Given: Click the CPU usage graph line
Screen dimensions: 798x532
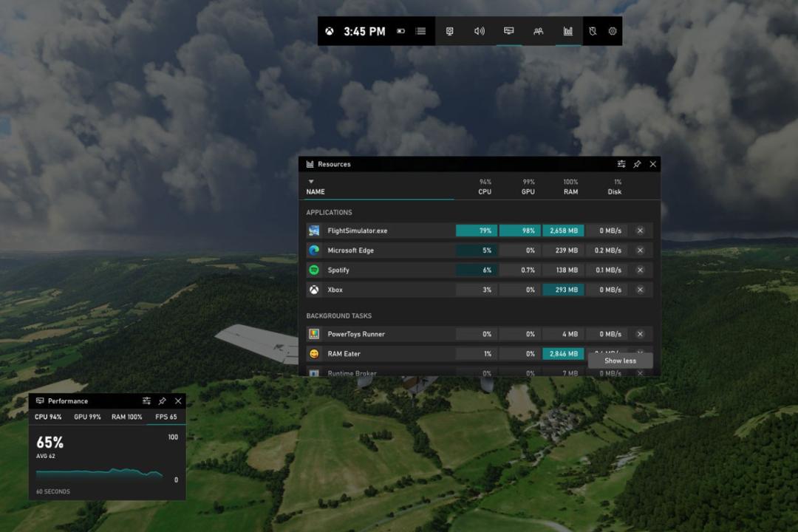Looking at the screenshot, I should pos(99,473).
